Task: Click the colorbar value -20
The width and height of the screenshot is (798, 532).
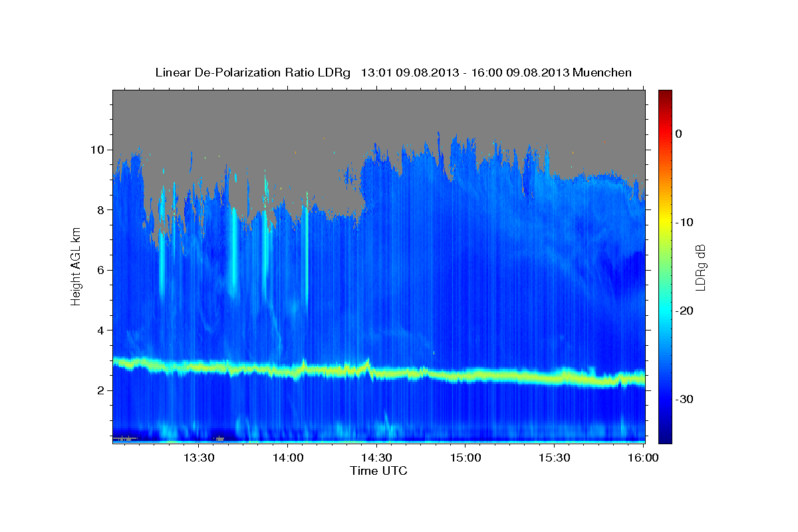Action: coord(684,311)
